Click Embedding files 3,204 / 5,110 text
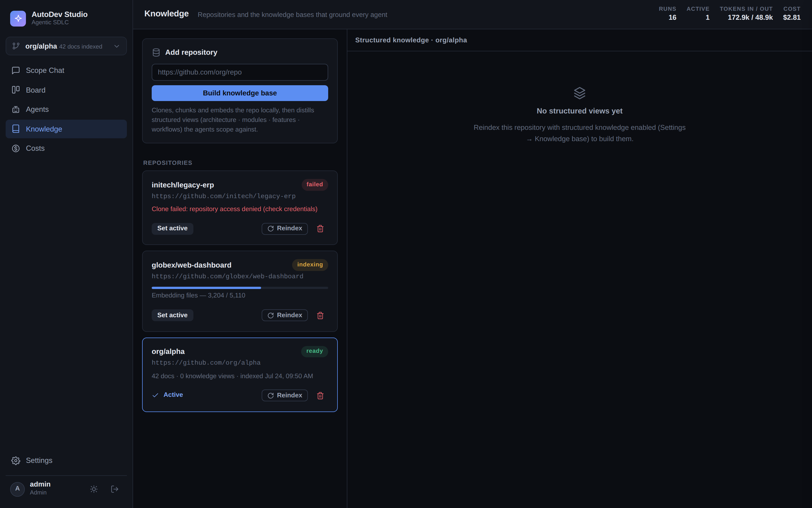 198,295
